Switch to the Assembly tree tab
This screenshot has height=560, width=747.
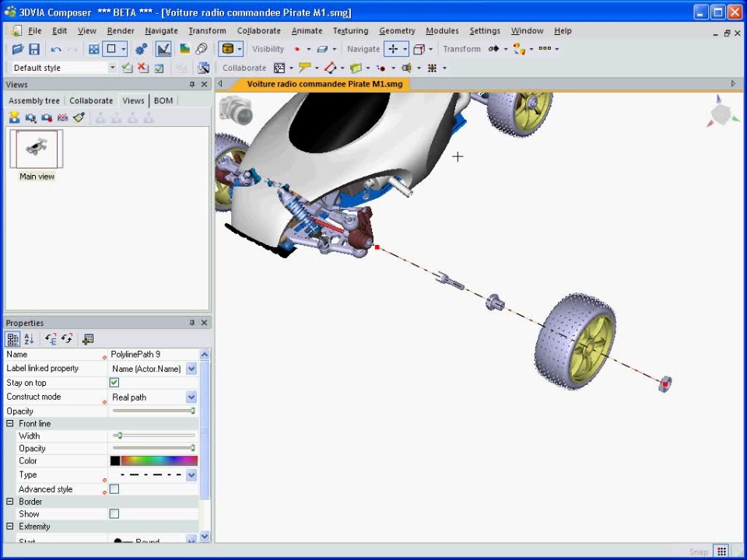(x=34, y=100)
